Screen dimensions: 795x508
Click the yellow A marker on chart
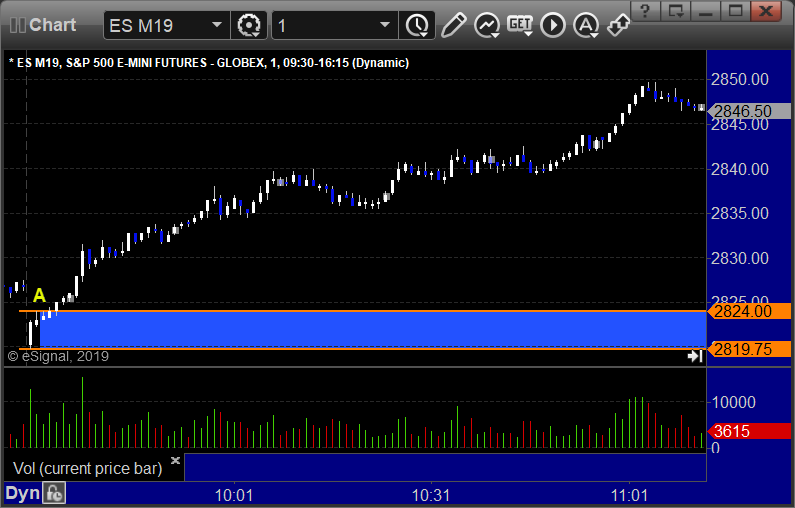pyautogui.click(x=39, y=295)
